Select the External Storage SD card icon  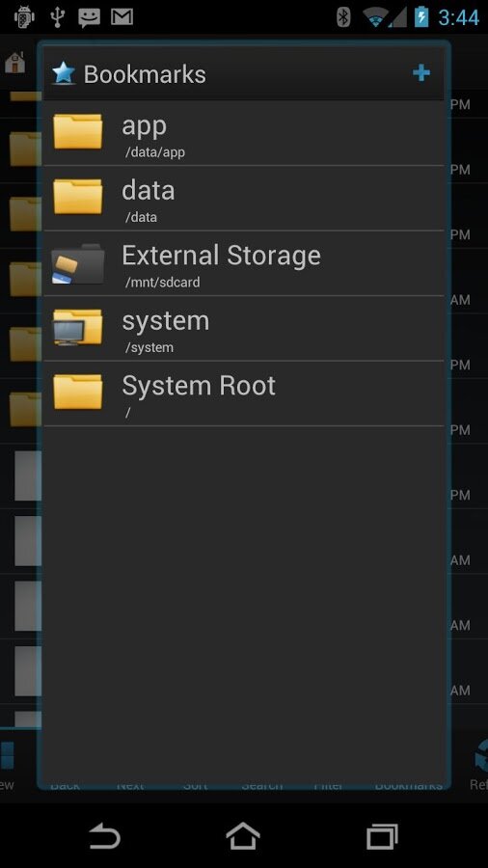tap(77, 263)
